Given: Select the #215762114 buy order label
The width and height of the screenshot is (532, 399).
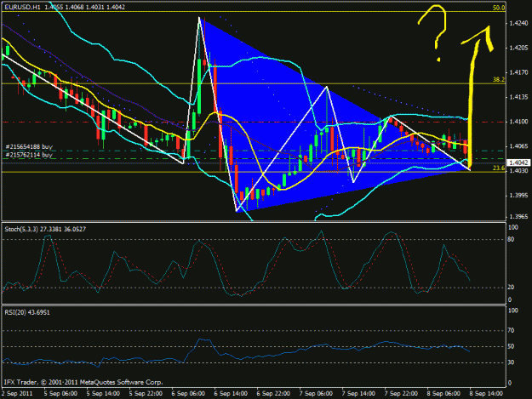Looking at the screenshot, I should [29, 155].
